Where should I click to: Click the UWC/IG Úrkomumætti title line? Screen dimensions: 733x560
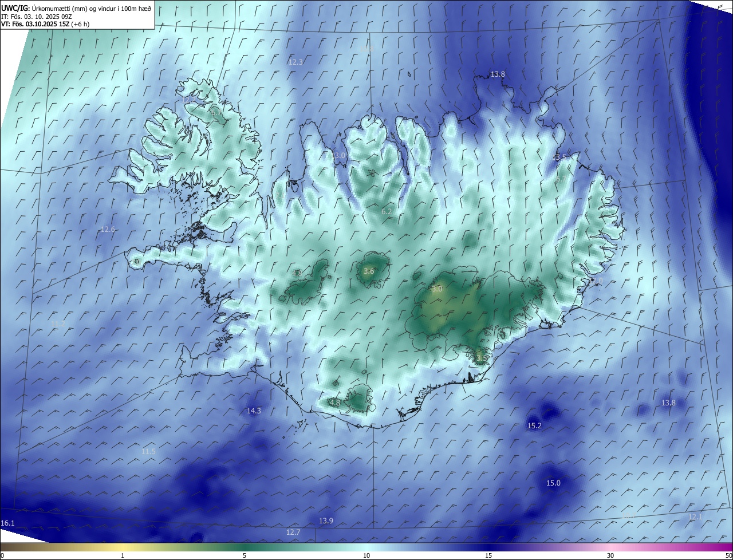pos(76,8)
